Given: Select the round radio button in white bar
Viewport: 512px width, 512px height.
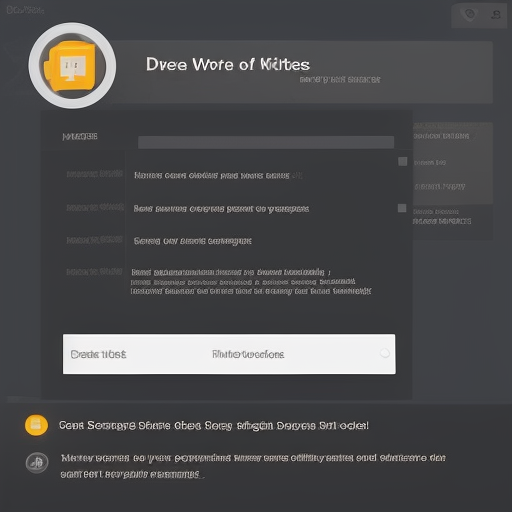Looking at the screenshot, I should [x=385, y=353].
